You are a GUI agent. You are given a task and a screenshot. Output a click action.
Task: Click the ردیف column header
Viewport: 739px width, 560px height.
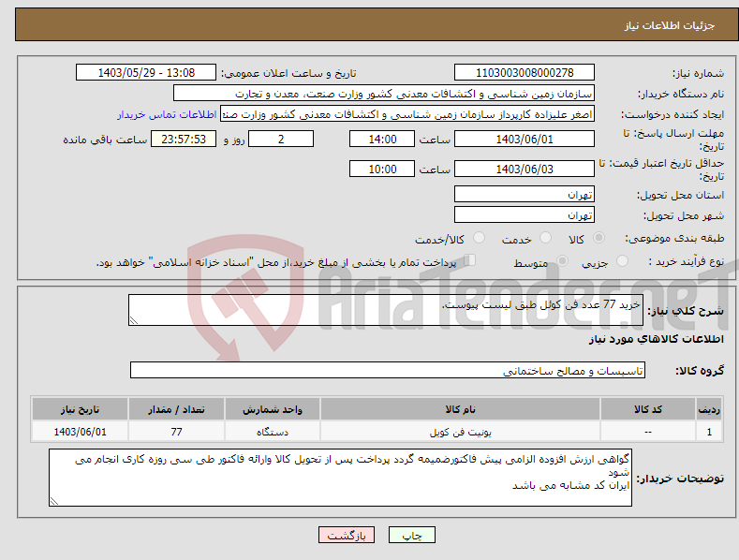[x=709, y=409]
